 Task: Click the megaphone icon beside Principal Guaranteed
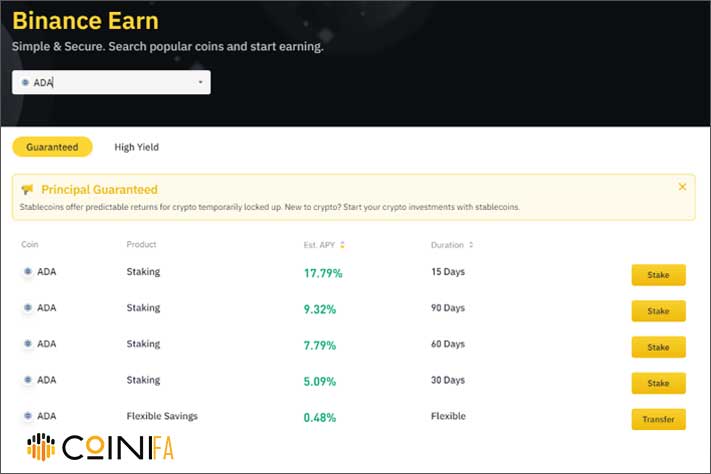[x=28, y=189]
